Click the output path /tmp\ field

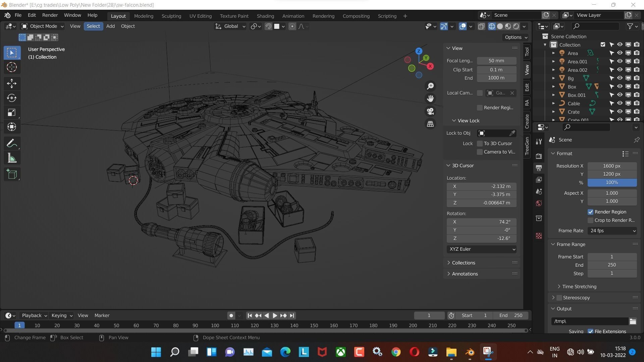click(590, 321)
